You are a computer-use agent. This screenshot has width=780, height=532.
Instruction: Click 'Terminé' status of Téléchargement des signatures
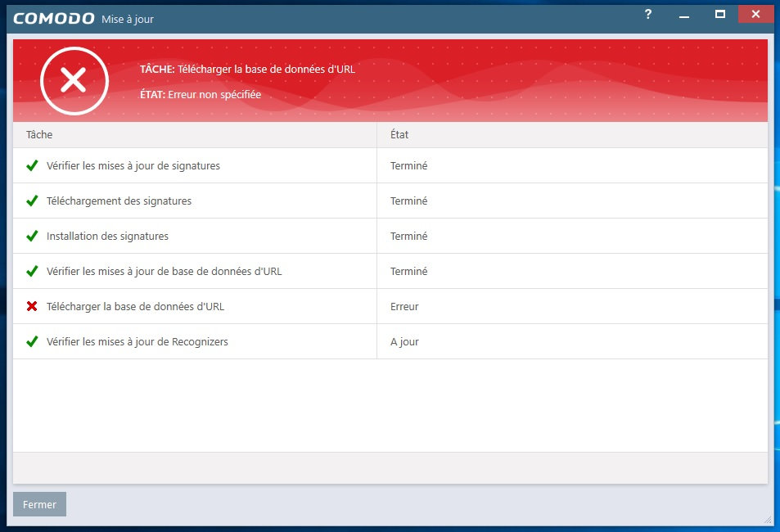(409, 201)
